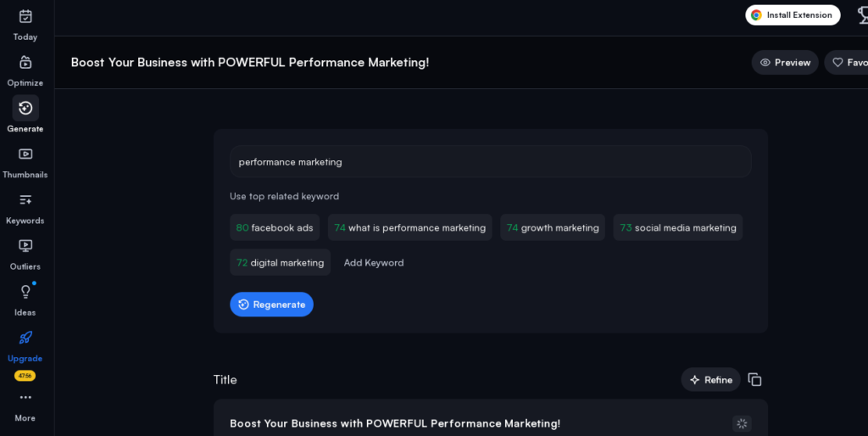Open the Optimize sidebar icon
The image size is (868, 436).
tap(25, 63)
